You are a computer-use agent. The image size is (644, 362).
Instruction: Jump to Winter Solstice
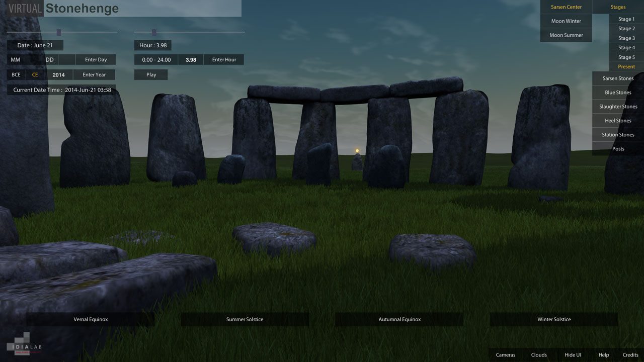pyautogui.click(x=554, y=319)
